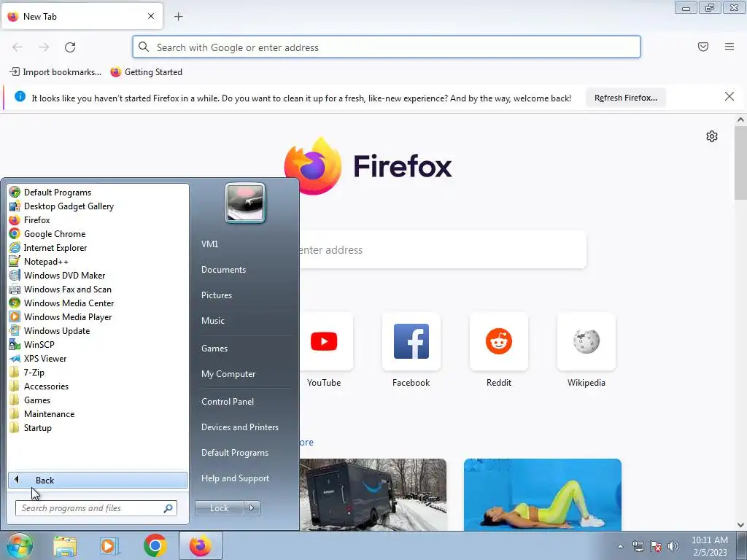747x560 pixels.
Task: Open the delivery truck story thumbnail
Action: 373,495
